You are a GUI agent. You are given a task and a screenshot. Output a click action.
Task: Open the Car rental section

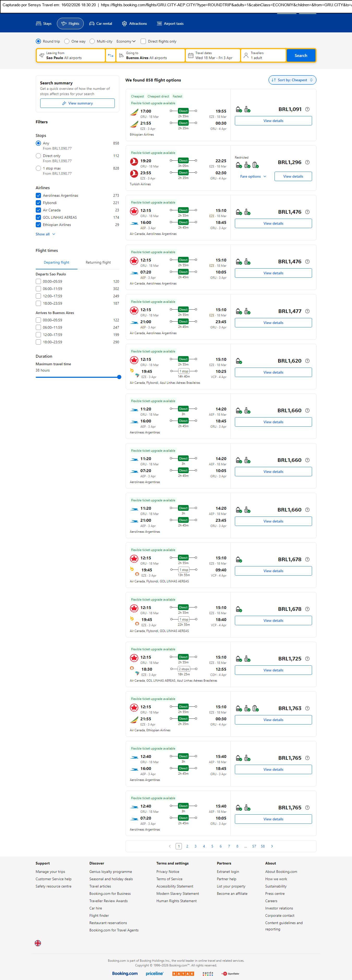(100, 24)
